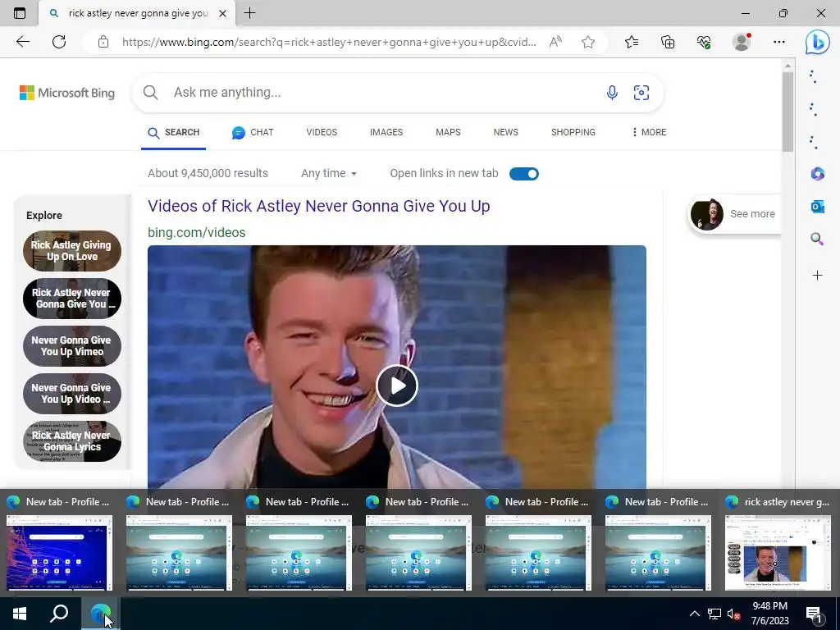Add a sidebar app with plus icon
This screenshot has height=630, width=840.
(x=818, y=276)
